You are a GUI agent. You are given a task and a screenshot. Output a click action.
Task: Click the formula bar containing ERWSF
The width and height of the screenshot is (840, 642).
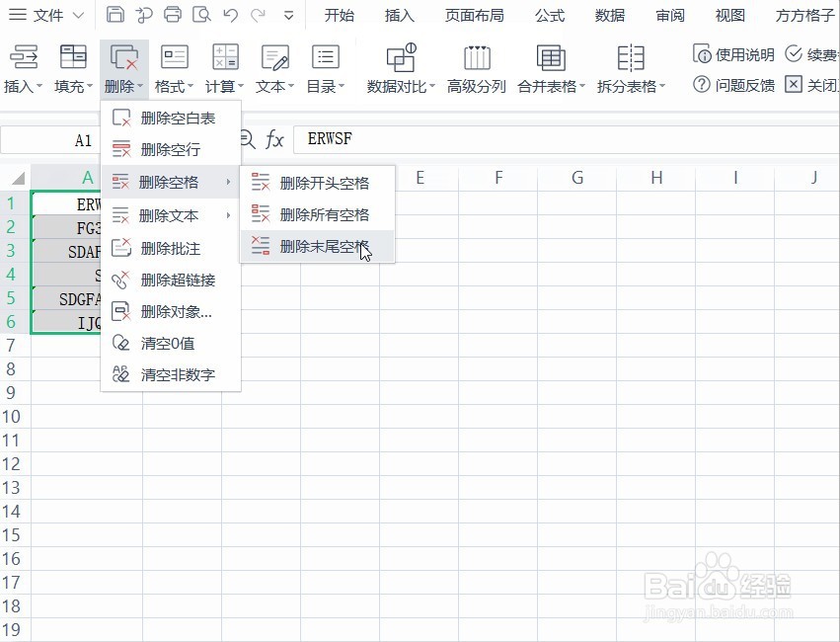point(567,139)
